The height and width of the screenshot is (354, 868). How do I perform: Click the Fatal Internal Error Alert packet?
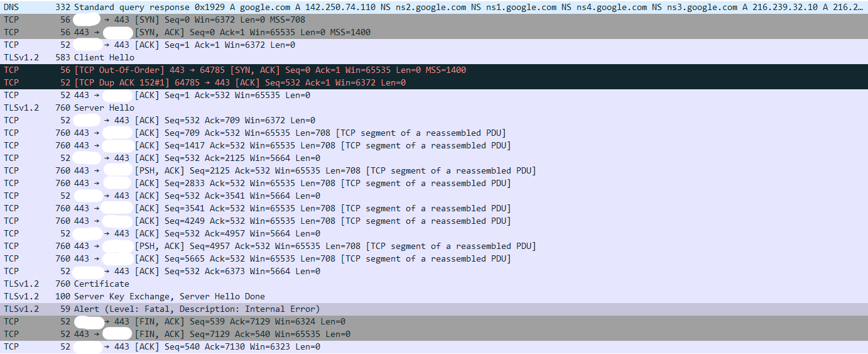point(434,309)
